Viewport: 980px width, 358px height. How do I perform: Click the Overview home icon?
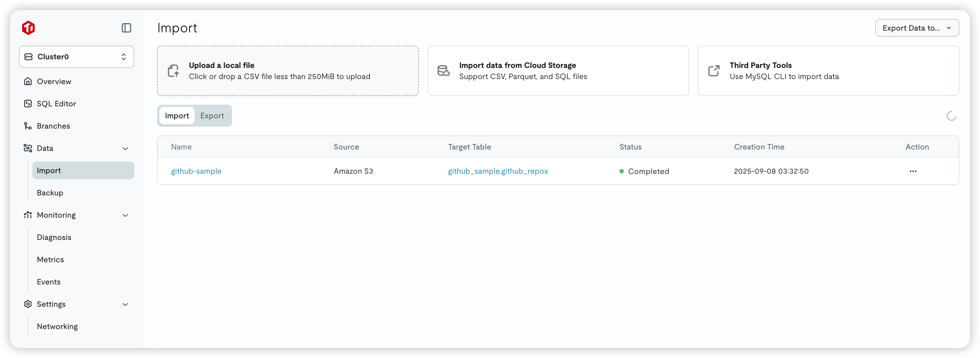[x=28, y=81]
